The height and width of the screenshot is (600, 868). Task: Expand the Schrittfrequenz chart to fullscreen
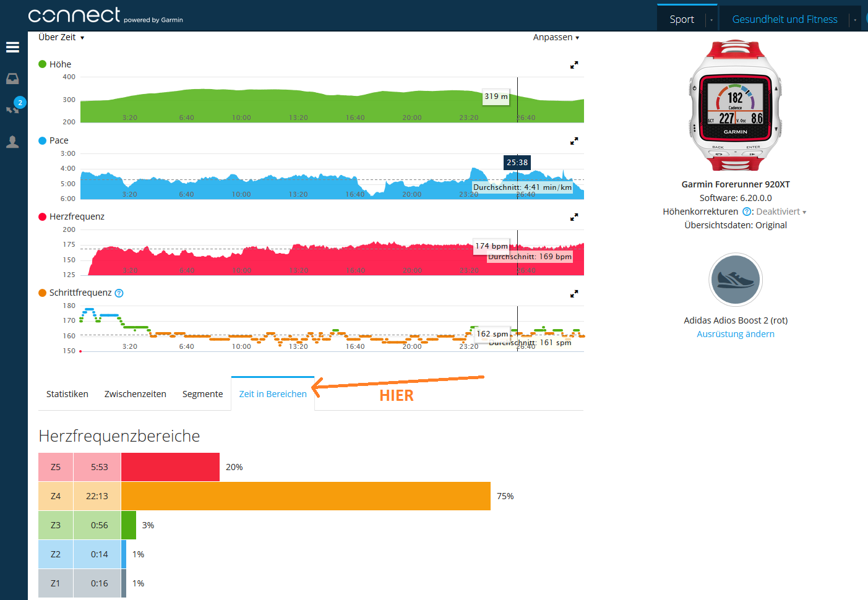(x=574, y=294)
